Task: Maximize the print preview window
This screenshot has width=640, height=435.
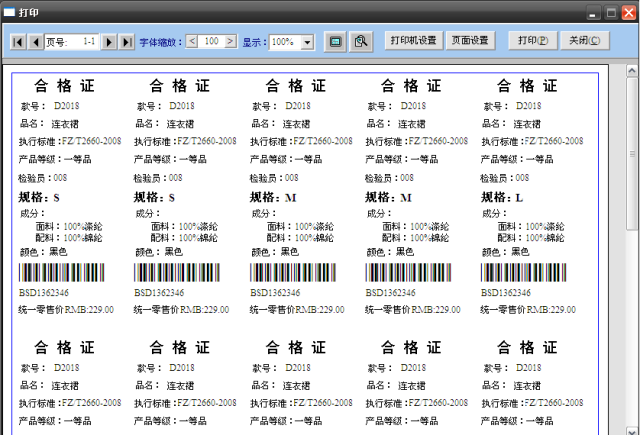Action: (611, 11)
